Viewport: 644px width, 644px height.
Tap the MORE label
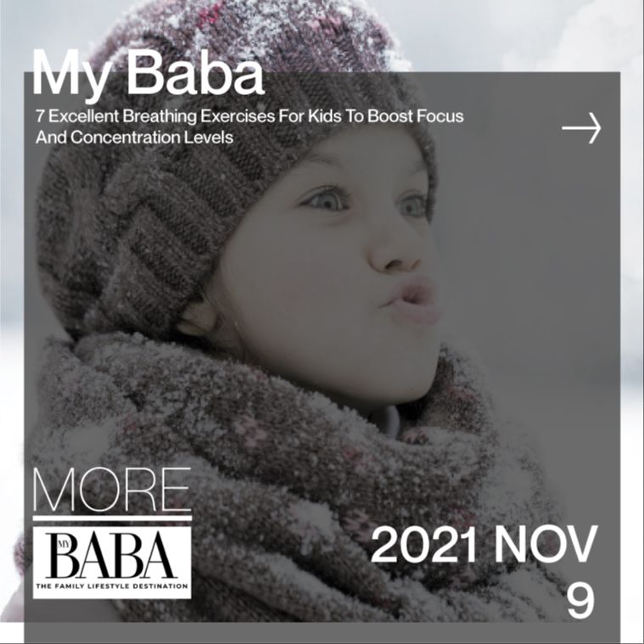point(112,490)
